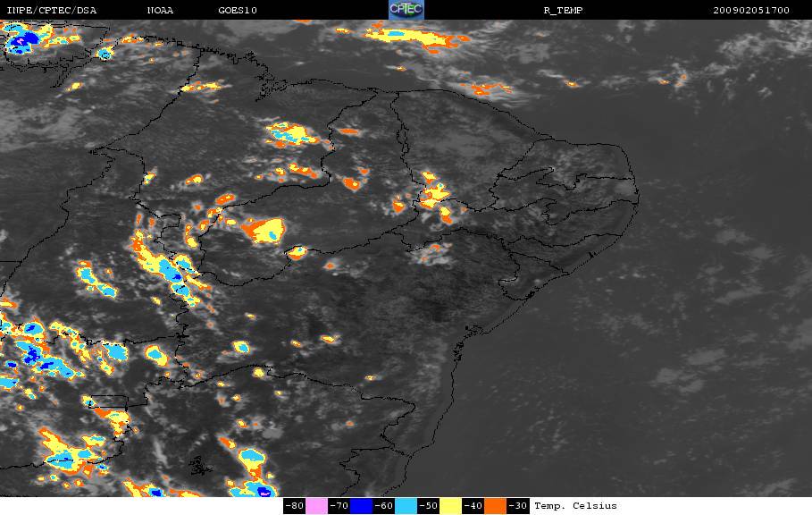Screen dimensions: 812x515
Task: Click the -30 legend value
Action: pos(517,506)
